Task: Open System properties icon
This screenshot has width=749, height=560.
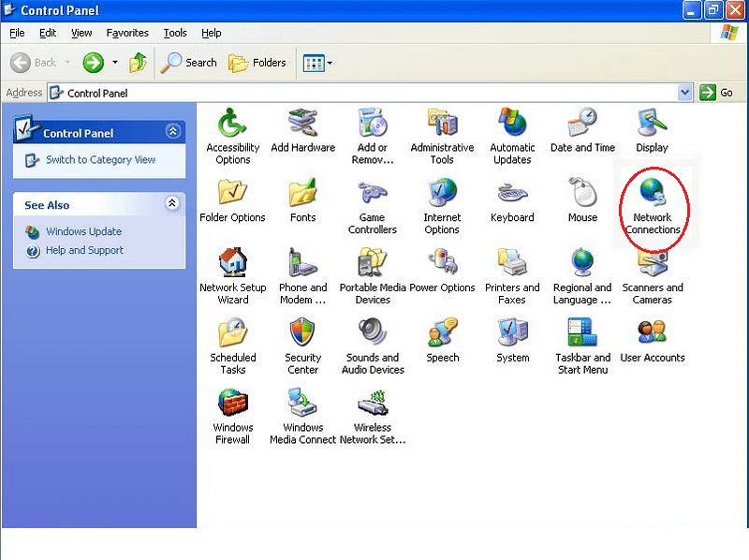Action: coord(512,333)
